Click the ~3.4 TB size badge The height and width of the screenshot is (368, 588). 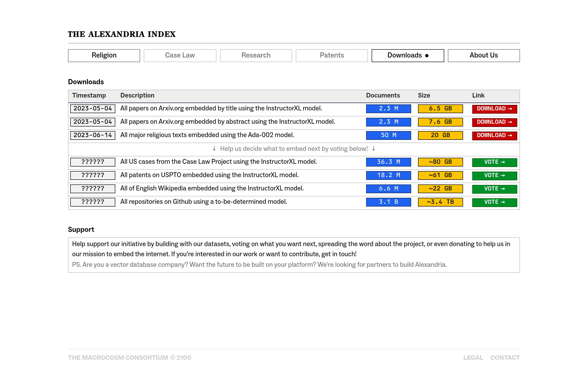coord(440,202)
